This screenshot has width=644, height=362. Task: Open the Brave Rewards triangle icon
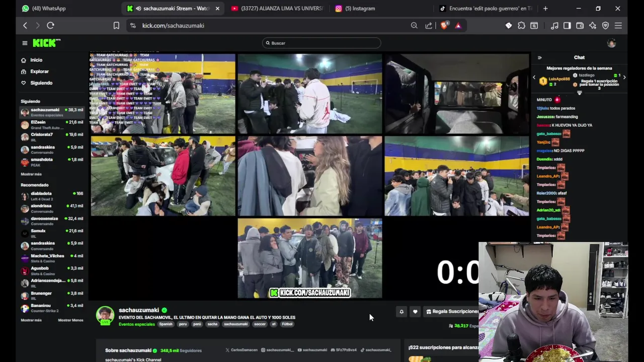pos(458,25)
